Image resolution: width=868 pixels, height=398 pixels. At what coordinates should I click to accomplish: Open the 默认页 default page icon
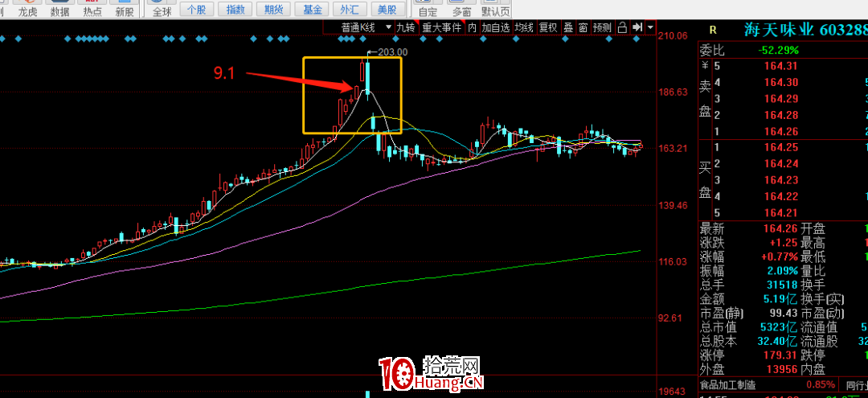coord(495,8)
